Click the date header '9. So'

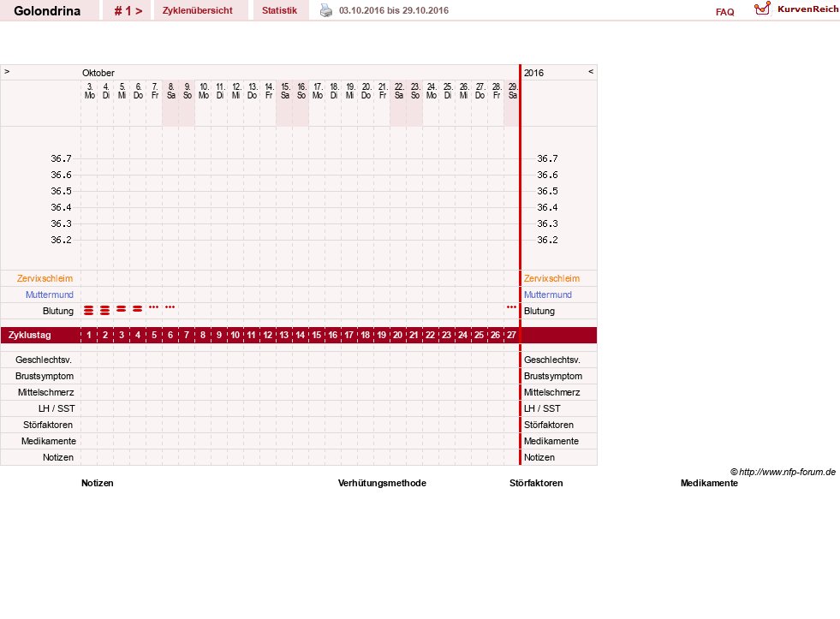pyautogui.click(x=187, y=91)
